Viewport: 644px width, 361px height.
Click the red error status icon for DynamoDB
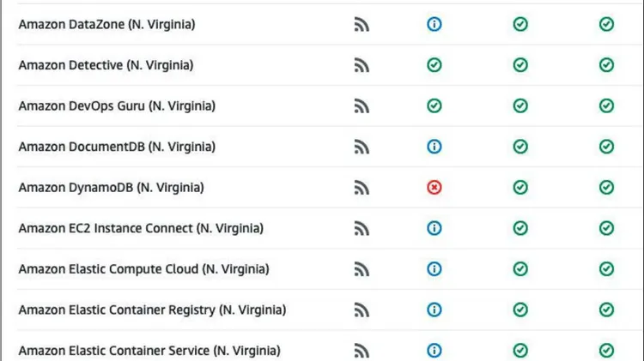click(x=434, y=187)
